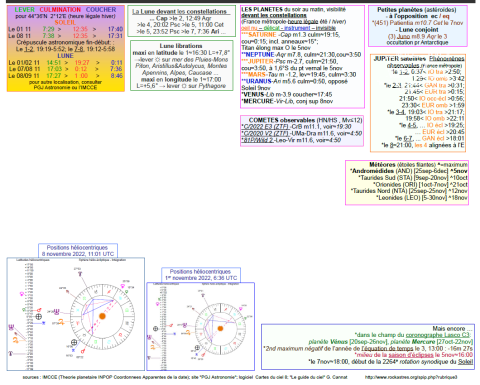Click the magenta Venus symbol beside the 8 novembre latitude scale
This screenshot has width=480, height=385.
coord(22,294)
